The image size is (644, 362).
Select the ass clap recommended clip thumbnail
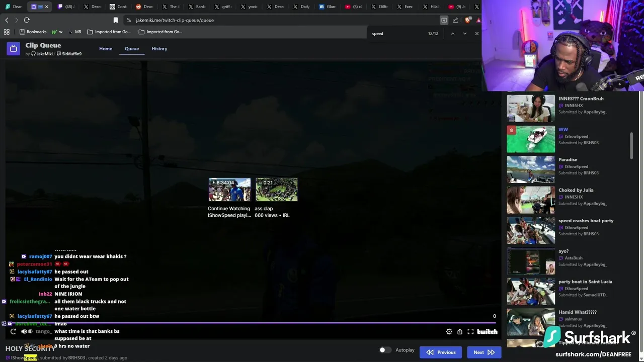click(277, 190)
